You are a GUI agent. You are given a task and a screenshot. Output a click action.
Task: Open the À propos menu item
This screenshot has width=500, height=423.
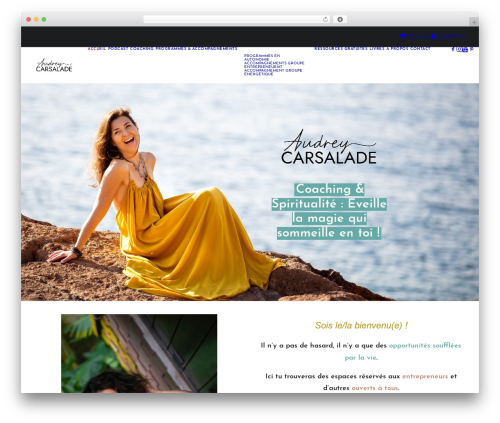(397, 49)
